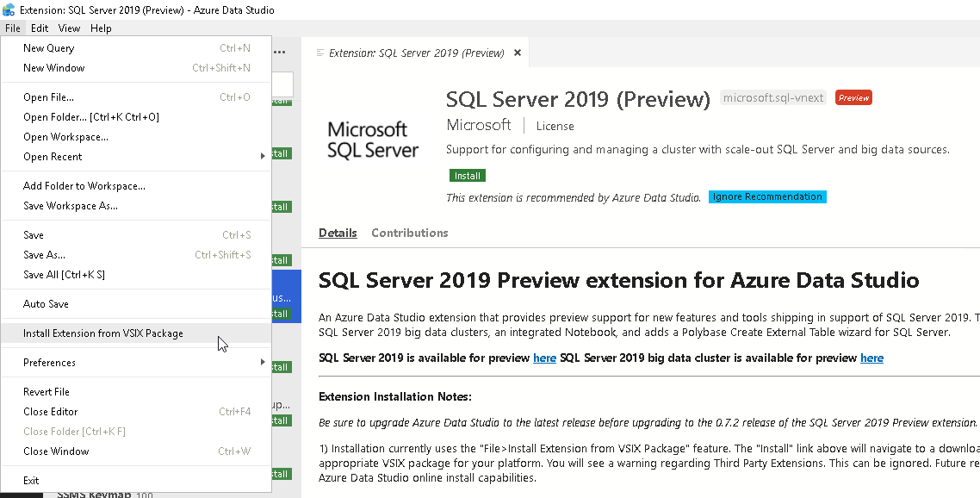This screenshot has width=980, height=498.
Task: Open the extensions More Actions ellipsis
Action: [280, 52]
